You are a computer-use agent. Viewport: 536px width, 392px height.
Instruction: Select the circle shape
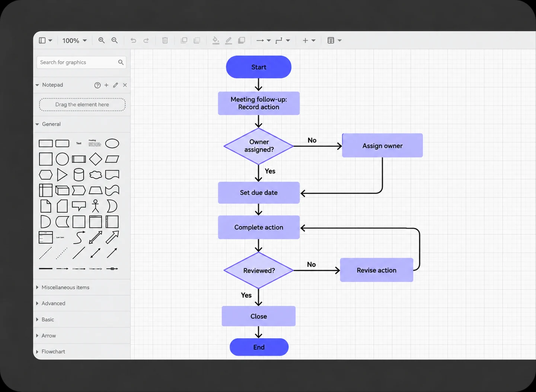(x=62, y=159)
